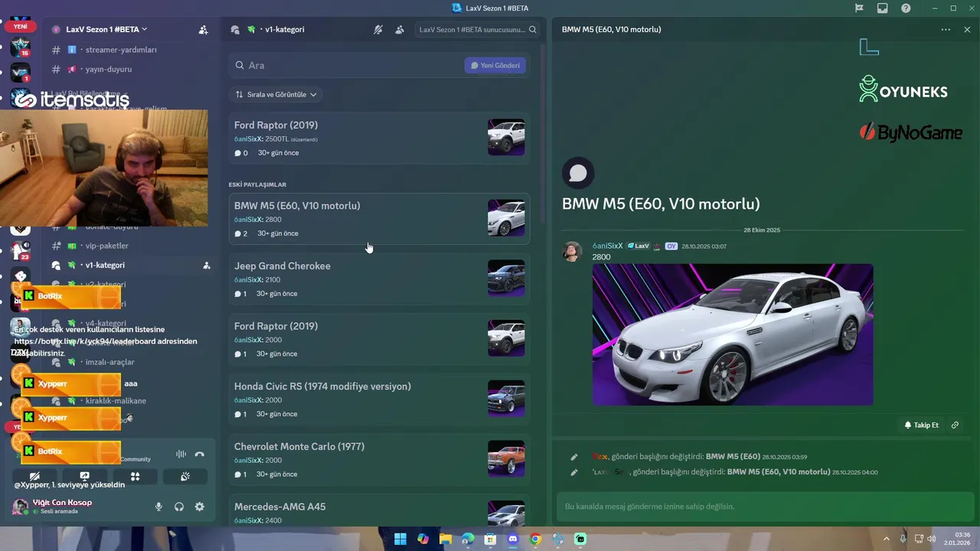The height and width of the screenshot is (551, 980).
Task: Click Jeep Grand Cherokee thumbnail
Action: [x=506, y=279]
